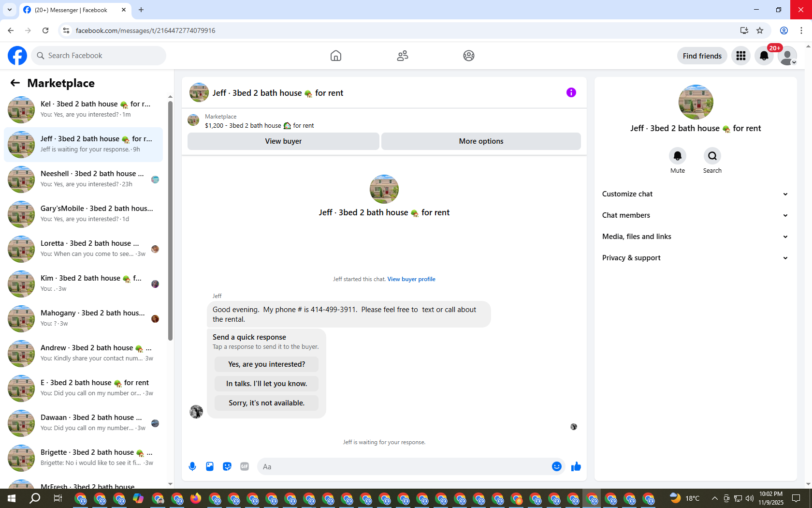Screen dimensions: 812x508
Task: Send the quick reply "Yes, are you interested?"
Action: pyautogui.click(x=267, y=364)
